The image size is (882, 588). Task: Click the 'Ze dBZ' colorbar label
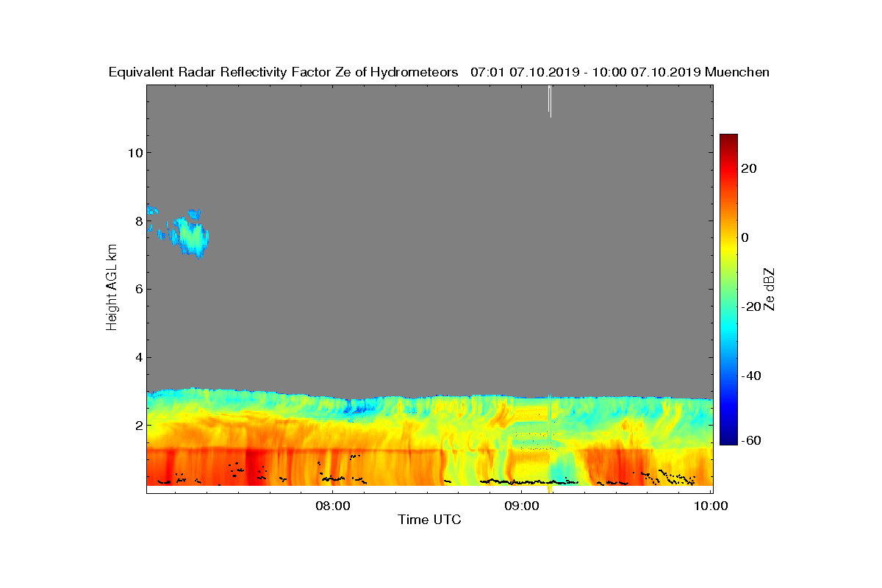click(x=769, y=289)
